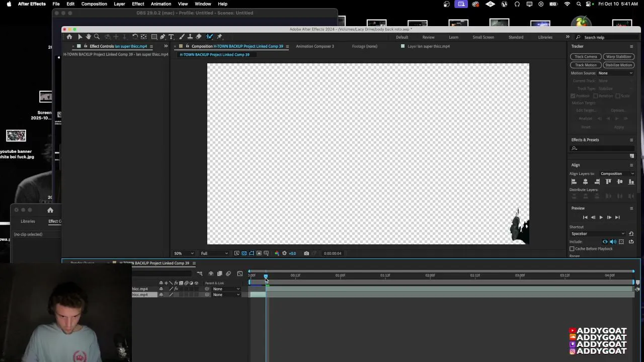Select the Eraser tool
The height and width of the screenshot is (362, 644).
(199, 37)
